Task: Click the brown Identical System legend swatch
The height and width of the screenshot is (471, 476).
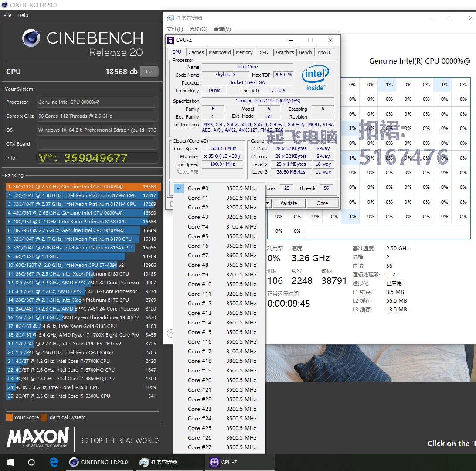Action: [x=44, y=417]
